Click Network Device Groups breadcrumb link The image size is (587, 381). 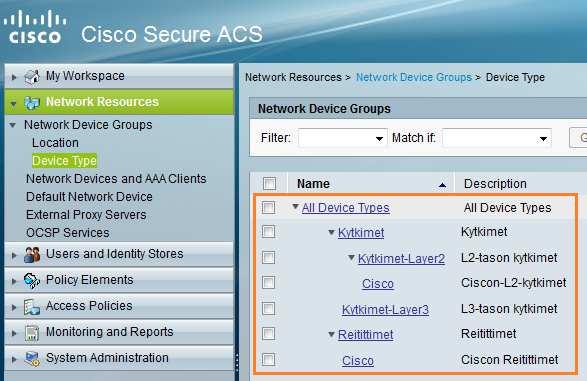pos(414,77)
